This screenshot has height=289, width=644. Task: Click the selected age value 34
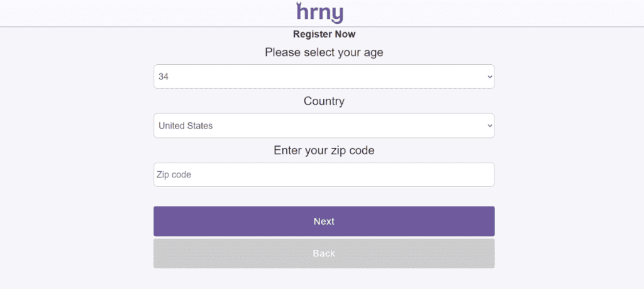pyautogui.click(x=164, y=77)
